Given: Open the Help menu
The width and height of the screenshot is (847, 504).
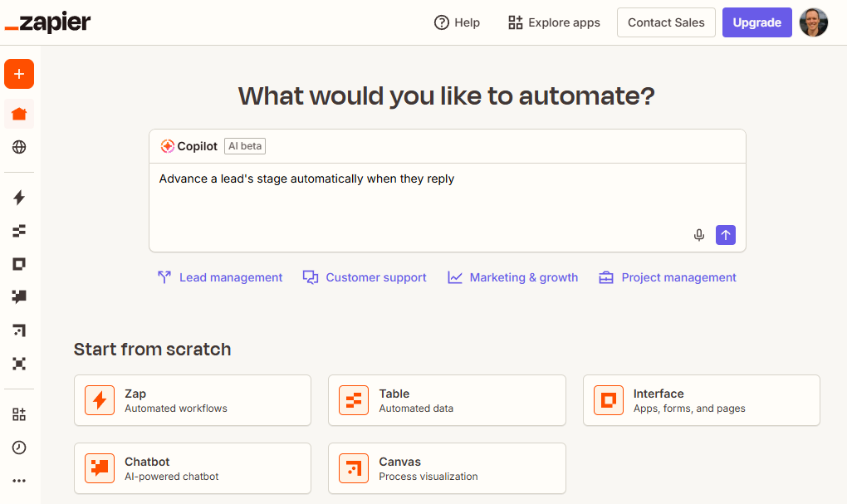Looking at the screenshot, I should pyautogui.click(x=457, y=22).
